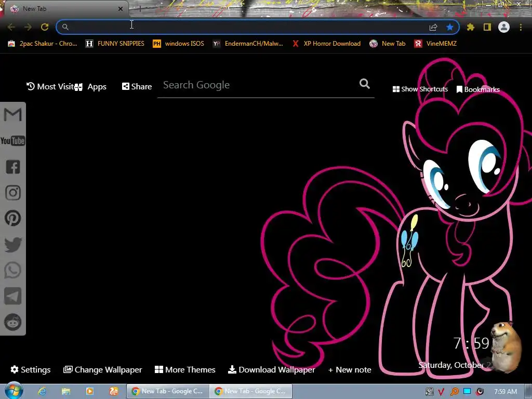This screenshot has width=532, height=399.
Task: Open the Extensions puzzle icon
Action: [471, 27]
